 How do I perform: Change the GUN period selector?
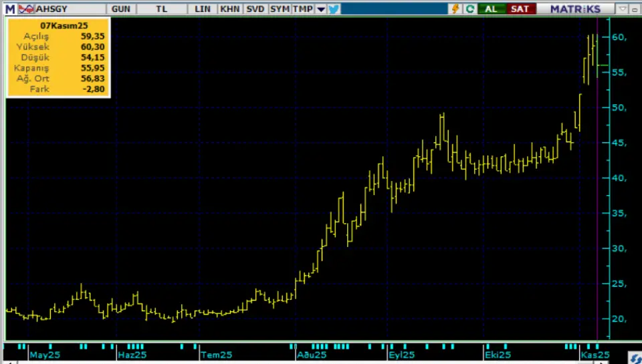[122, 9]
